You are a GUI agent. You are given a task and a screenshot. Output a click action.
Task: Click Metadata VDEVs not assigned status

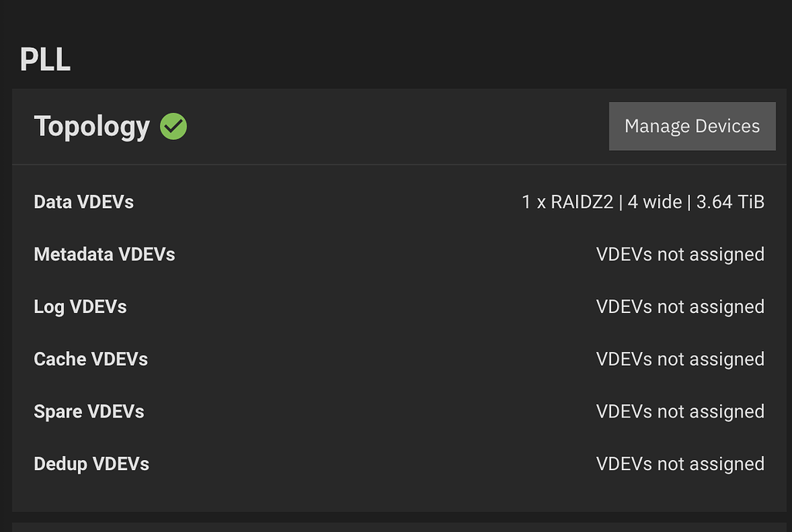pyautogui.click(x=681, y=254)
